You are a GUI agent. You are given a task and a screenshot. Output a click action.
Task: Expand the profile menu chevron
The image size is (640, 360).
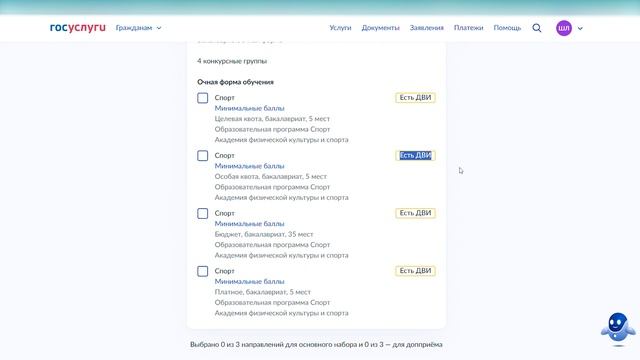tap(580, 29)
